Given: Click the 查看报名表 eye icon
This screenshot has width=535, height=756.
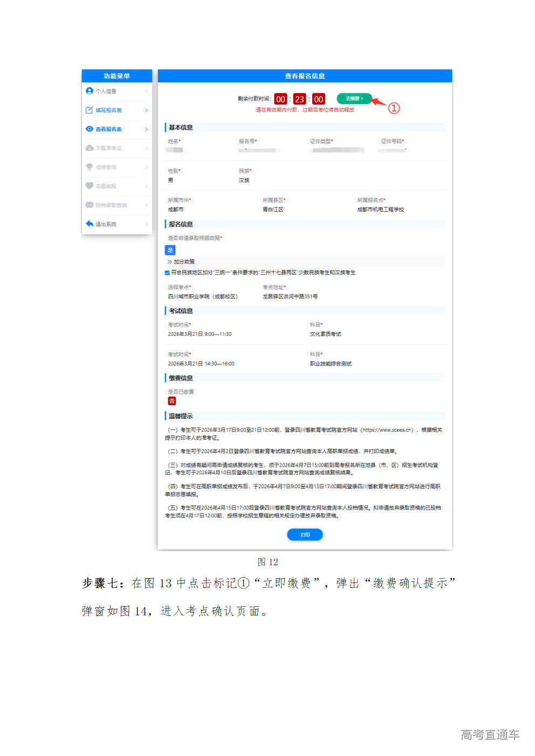Looking at the screenshot, I should click(x=90, y=129).
